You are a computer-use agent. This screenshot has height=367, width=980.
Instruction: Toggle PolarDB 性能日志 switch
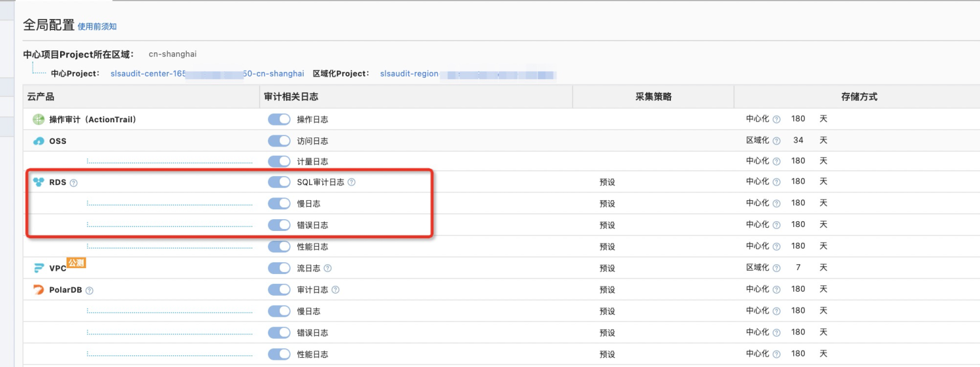pos(279,354)
